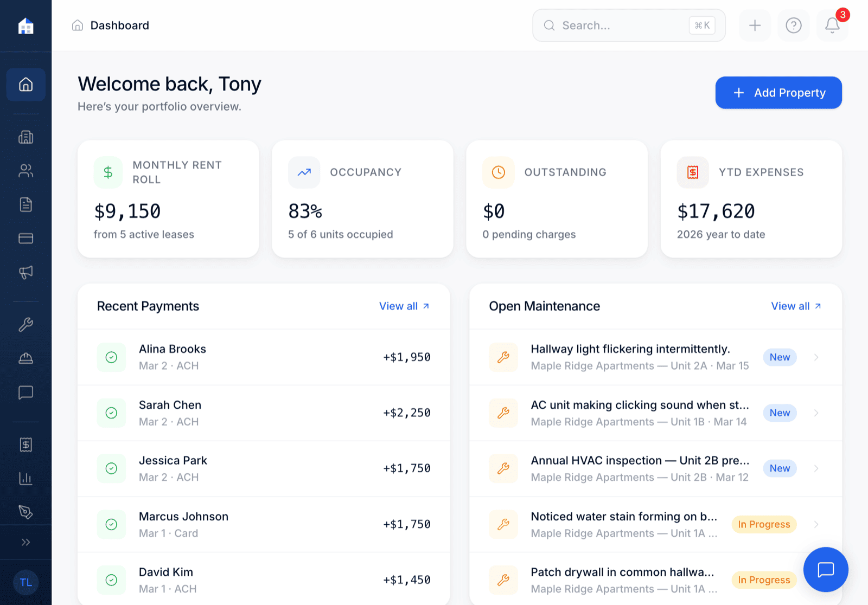The width and height of the screenshot is (868, 605).
Task: Toggle the In Progress status on water stain task
Action: click(x=763, y=524)
